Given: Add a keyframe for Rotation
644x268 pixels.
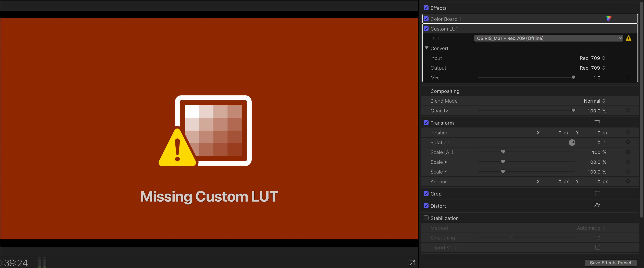Looking at the screenshot, I should pos(628,142).
